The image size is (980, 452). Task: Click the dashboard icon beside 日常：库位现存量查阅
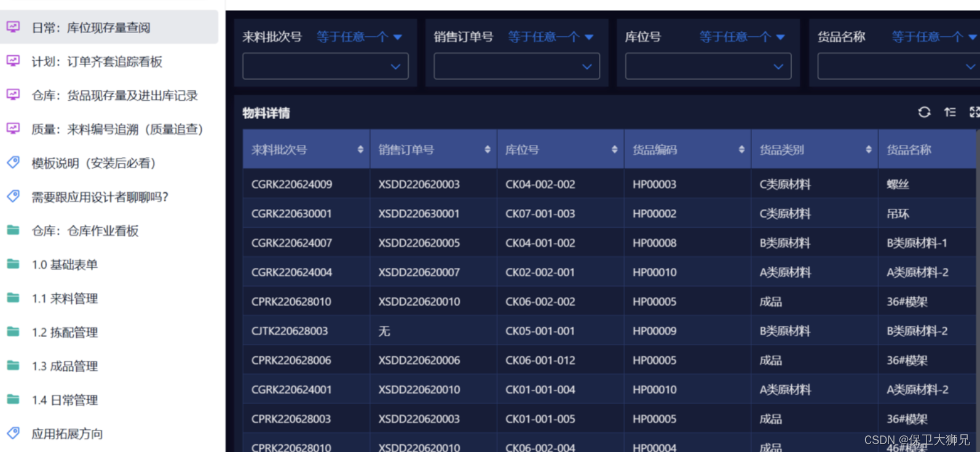(13, 27)
